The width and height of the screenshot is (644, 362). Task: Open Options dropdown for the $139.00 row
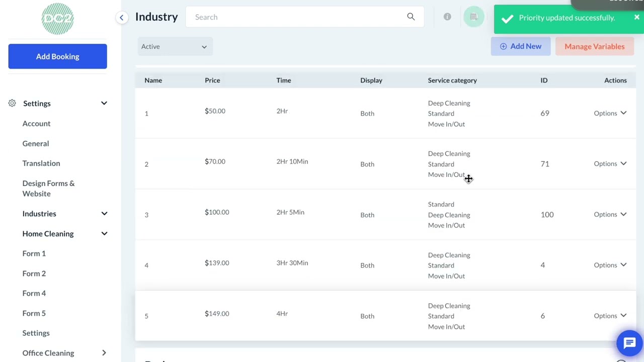click(x=610, y=265)
